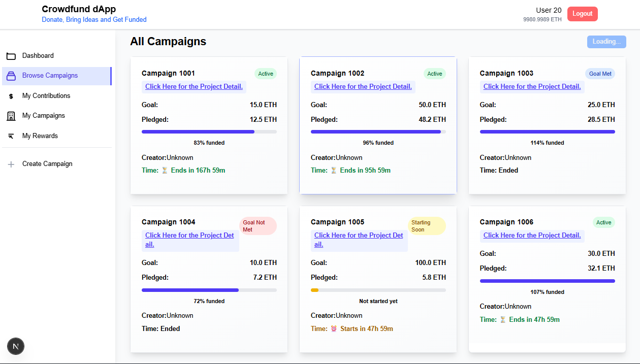Open Campaign 1006 project detail link
This screenshot has height=364, width=640.
(532, 236)
